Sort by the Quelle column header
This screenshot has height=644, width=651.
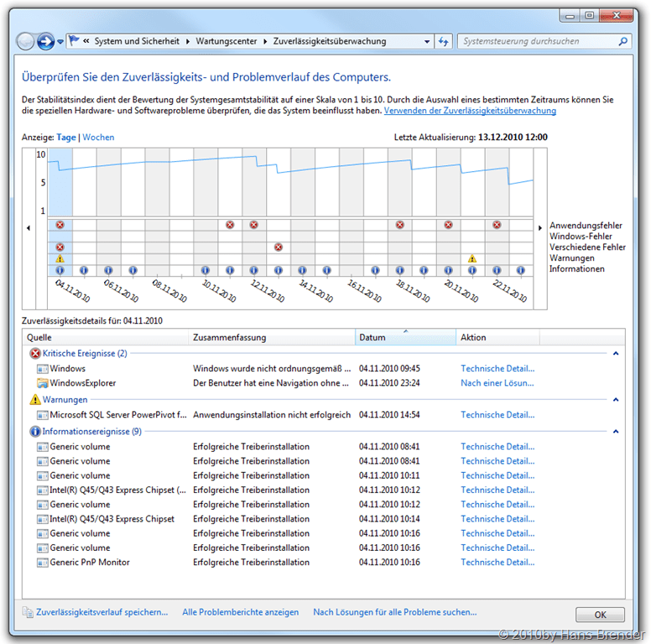click(x=106, y=337)
